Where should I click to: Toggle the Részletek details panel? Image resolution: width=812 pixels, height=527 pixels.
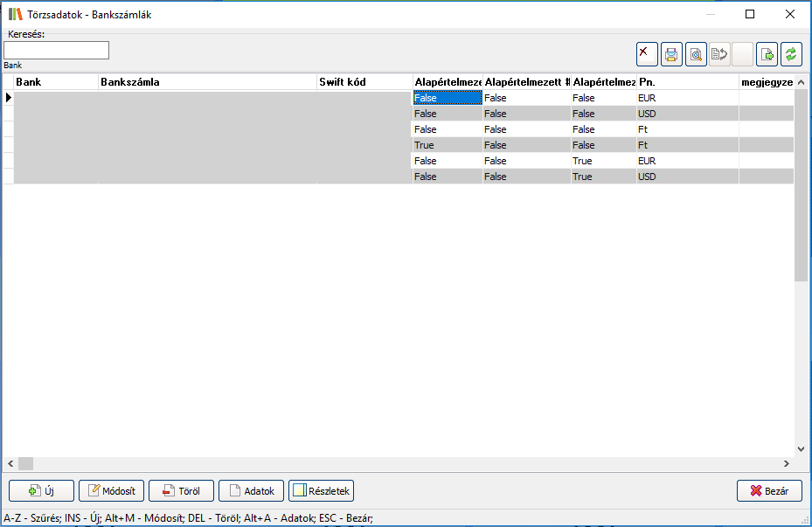pos(321,491)
